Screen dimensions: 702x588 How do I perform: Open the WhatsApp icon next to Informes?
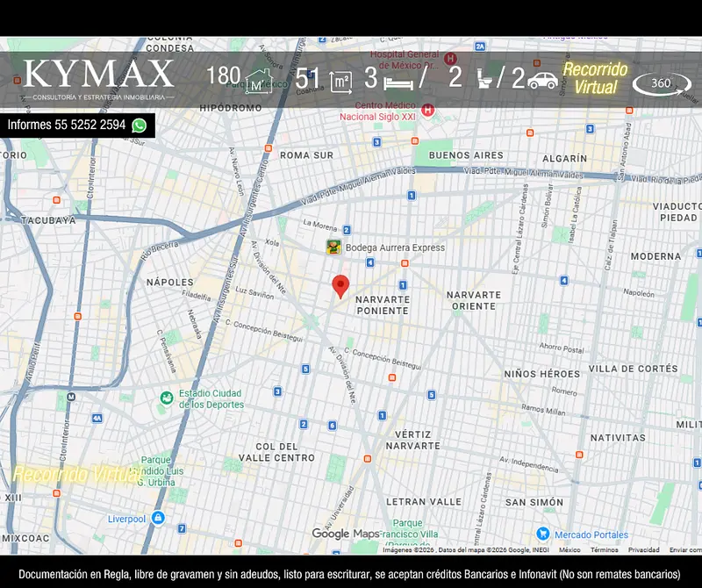140,125
